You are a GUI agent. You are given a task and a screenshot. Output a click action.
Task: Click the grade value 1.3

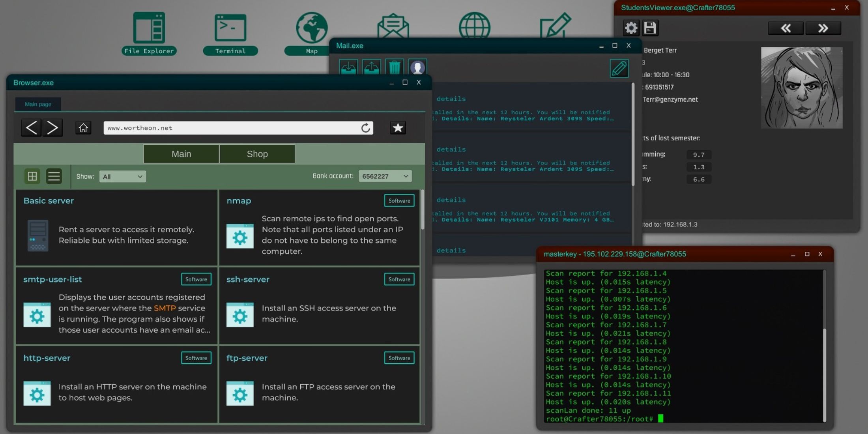pos(699,167)
